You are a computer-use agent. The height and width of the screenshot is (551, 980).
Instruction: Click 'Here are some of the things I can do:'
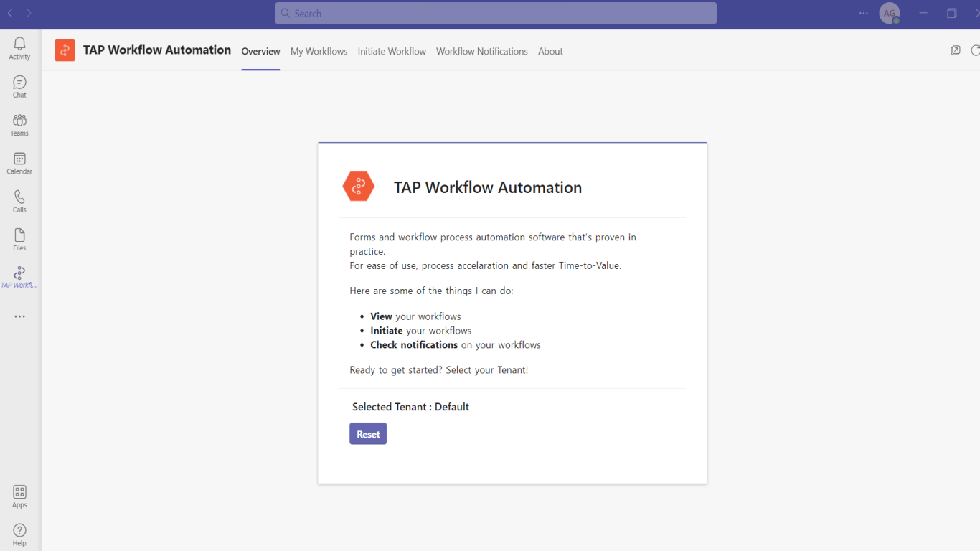click(x=432, y=291)
